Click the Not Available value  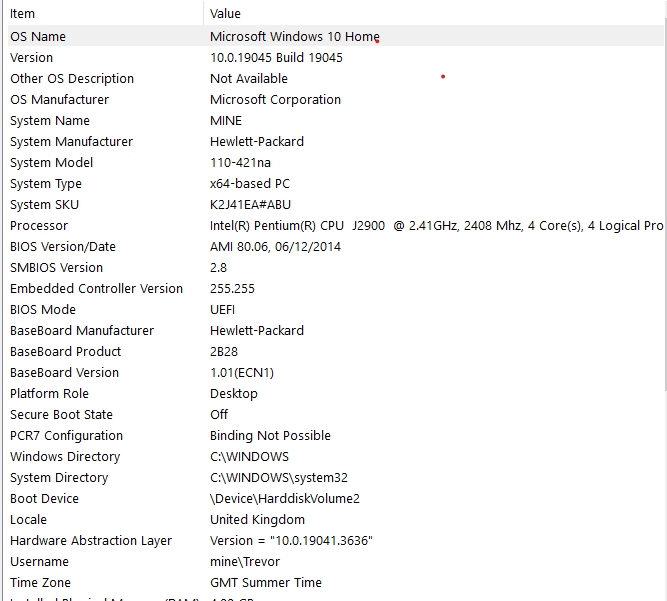[249, 78]
